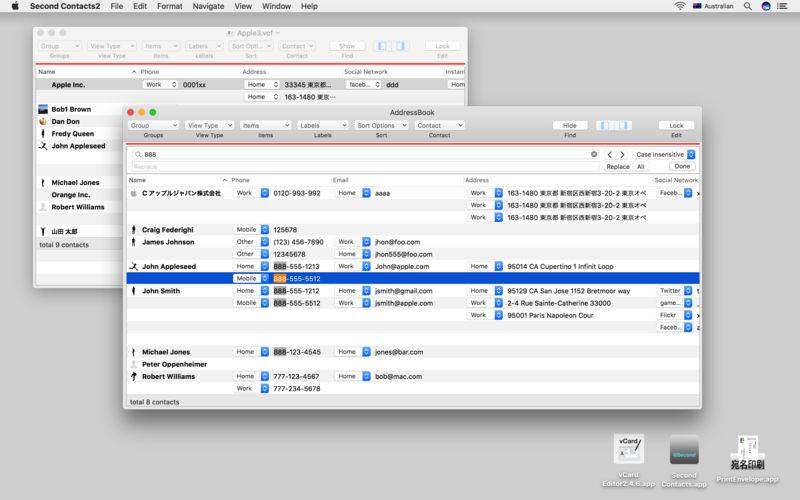800x500 pixels.
Task: Open the Home email label popup for aaaa
Action: click(353, 193)
